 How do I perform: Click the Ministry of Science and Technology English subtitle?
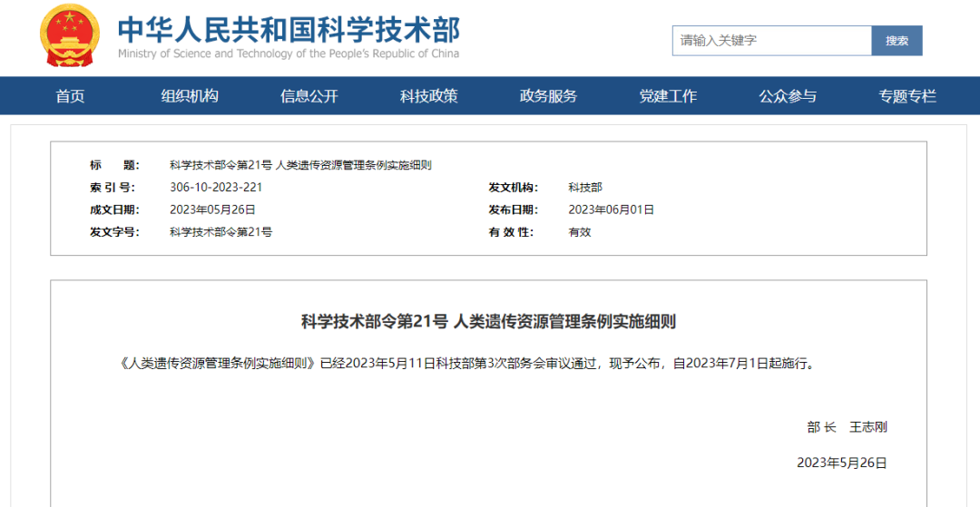289,54
